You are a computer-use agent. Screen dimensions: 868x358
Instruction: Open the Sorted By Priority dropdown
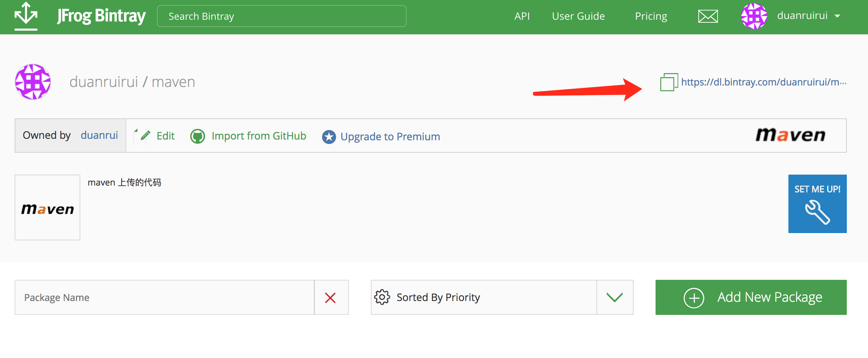[x=502, y=297]
